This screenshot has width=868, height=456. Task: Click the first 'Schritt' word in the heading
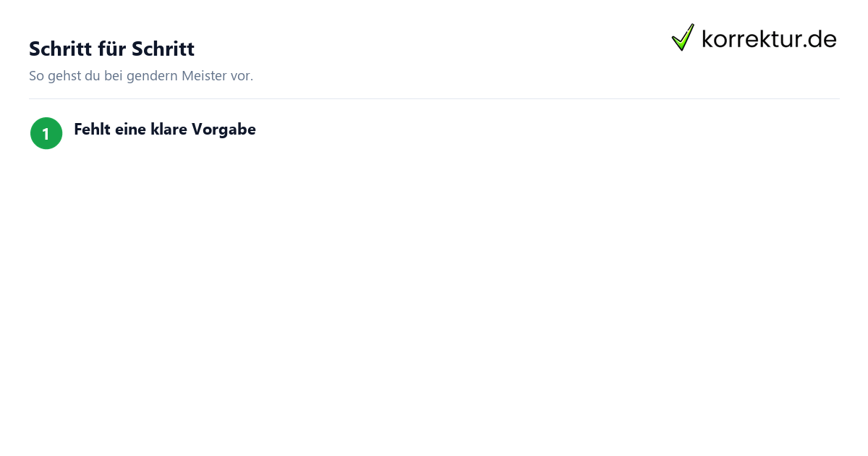point(61,49)
